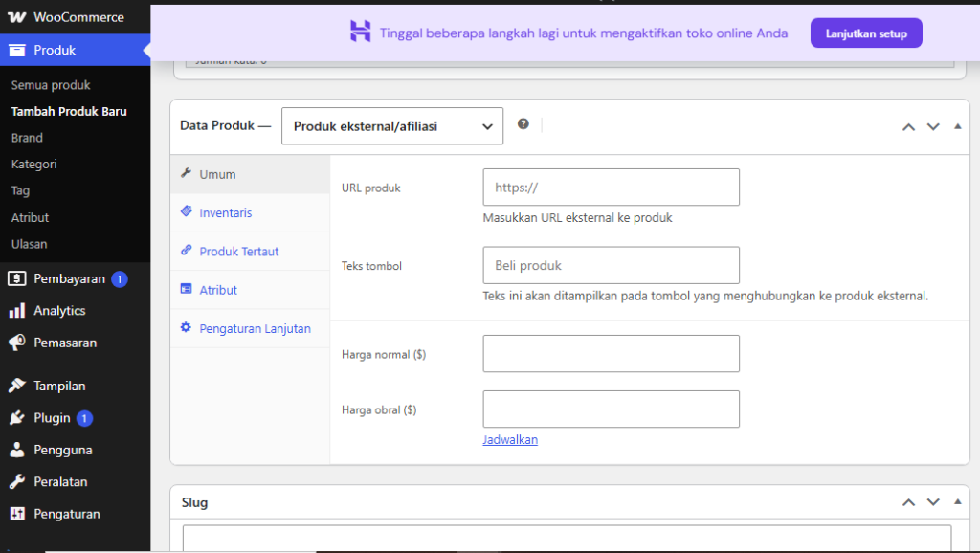The width and height of the screenshot is (980, 553).
Task: Click the Tampilan paintbrush icon
Action: 17,386
